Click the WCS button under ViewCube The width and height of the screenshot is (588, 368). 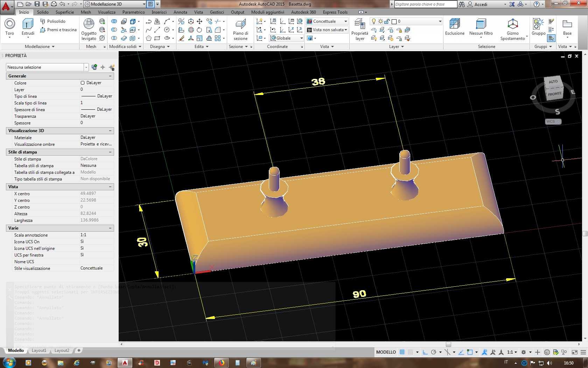click(x=553, y=122)
